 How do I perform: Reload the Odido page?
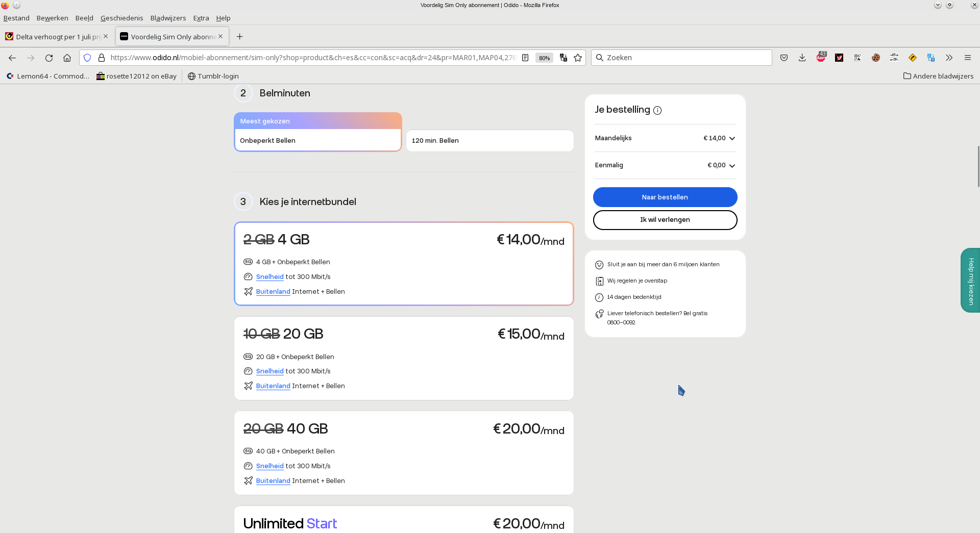click(49, 58)
